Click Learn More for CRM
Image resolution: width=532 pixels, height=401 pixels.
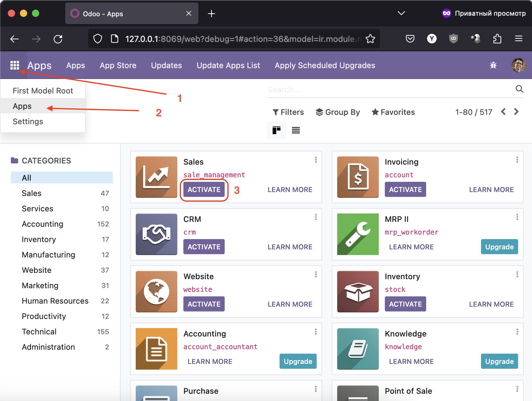pyautogui.click(x=290, y=247)
